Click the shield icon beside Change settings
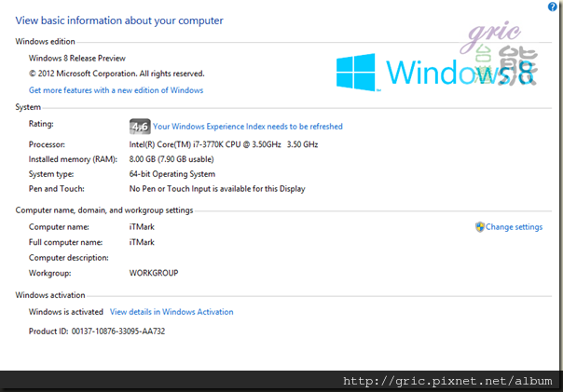Image resolution: width=563 pixels, height=392 pixels. [479, 226]
